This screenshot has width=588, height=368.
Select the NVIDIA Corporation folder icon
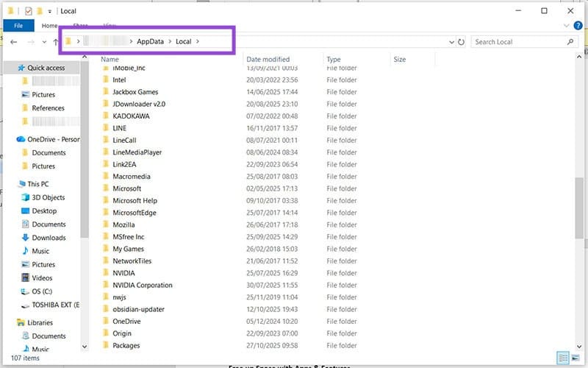(x=106, y=286)
